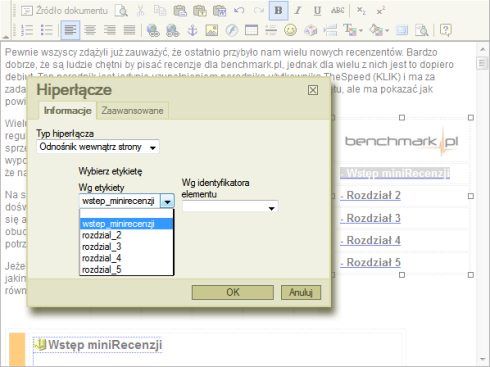Toggle subscript formatting
Viewport: 490px width, 367px height.
click(x=361, y=11)
